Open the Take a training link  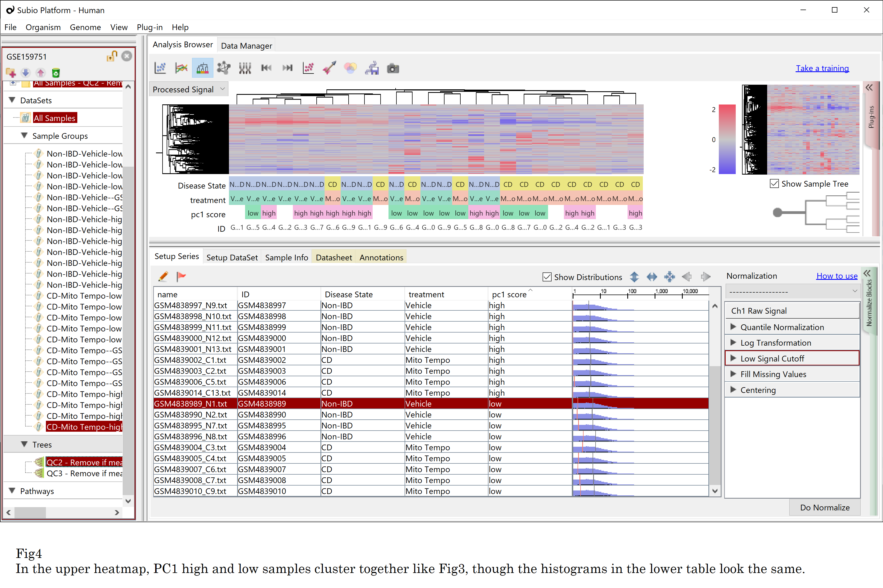tap(822, 68)
